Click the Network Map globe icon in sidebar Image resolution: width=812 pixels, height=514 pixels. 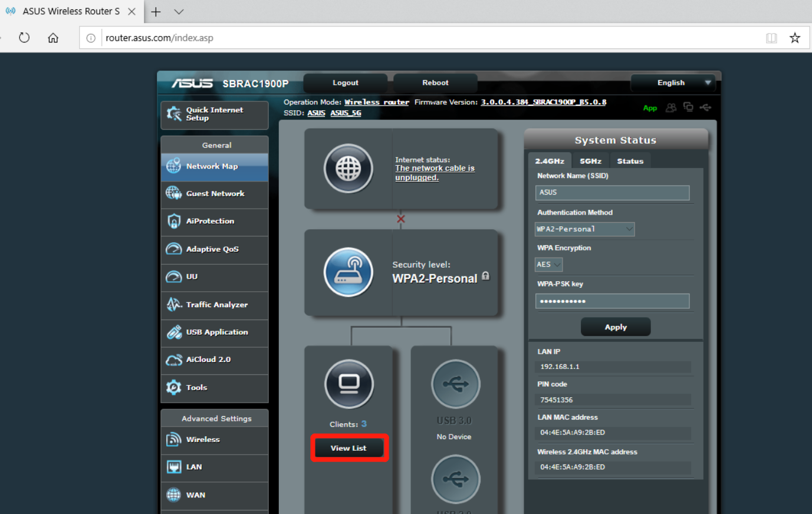click(x=173, y=166)
